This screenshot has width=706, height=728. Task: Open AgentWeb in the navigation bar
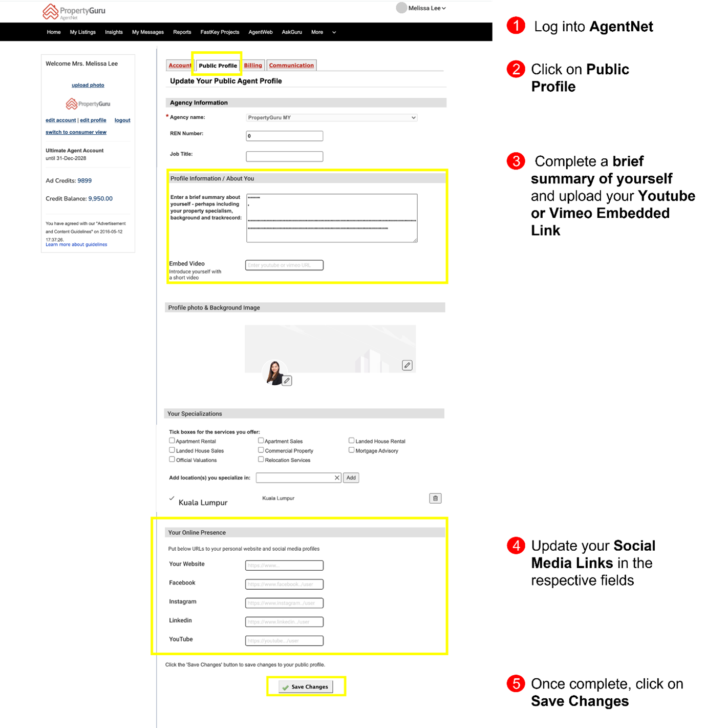point(261,32)
